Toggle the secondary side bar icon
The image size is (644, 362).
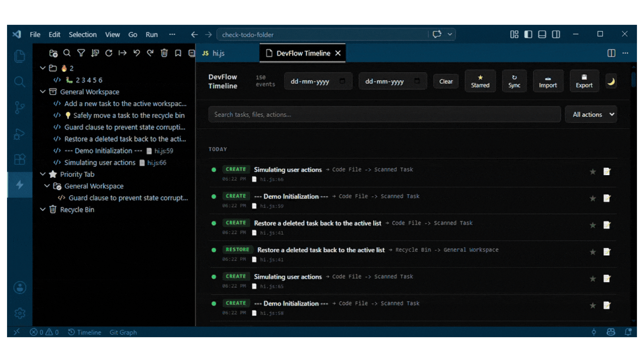[556, 34]
